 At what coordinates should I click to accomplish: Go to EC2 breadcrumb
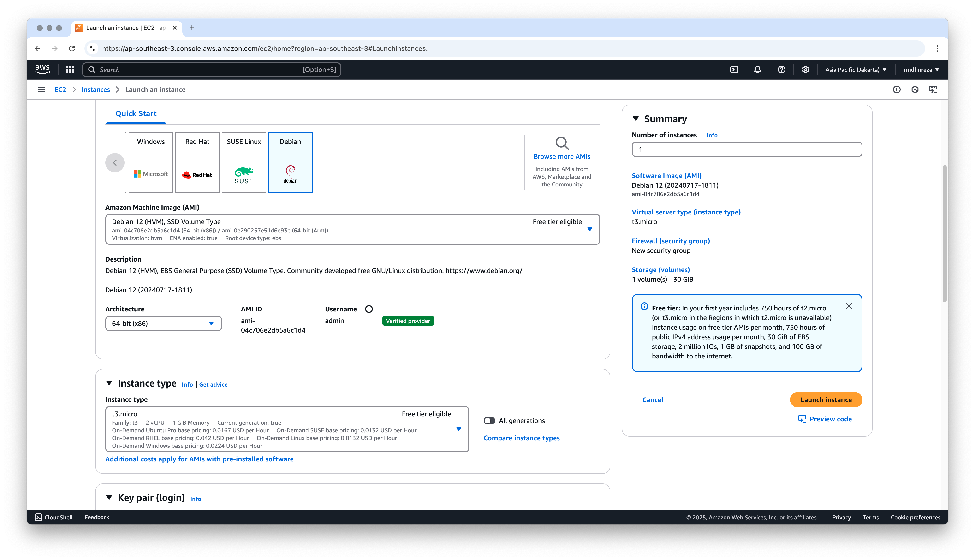(x=60, y=90)
